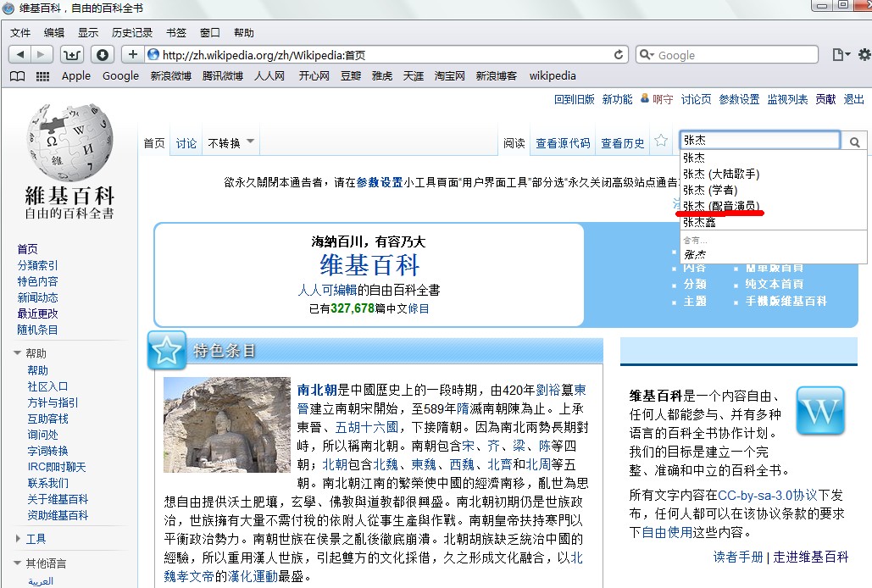Viewport: 872px width, 588px height.
Task: Click the Buddha statue thumbnail image
Action: 227,424
